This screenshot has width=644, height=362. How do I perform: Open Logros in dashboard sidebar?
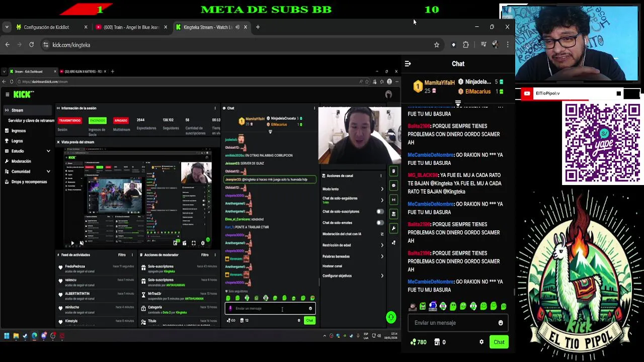point(17,141)
